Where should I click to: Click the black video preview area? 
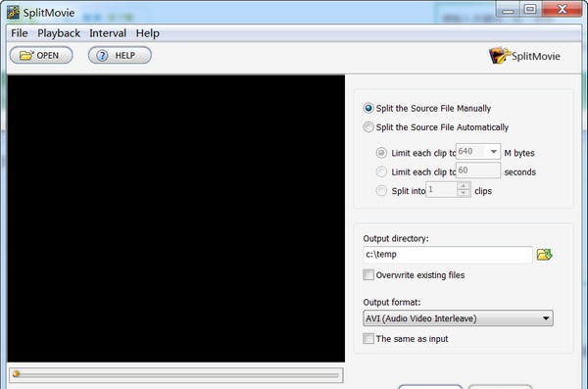pos(175,219)
